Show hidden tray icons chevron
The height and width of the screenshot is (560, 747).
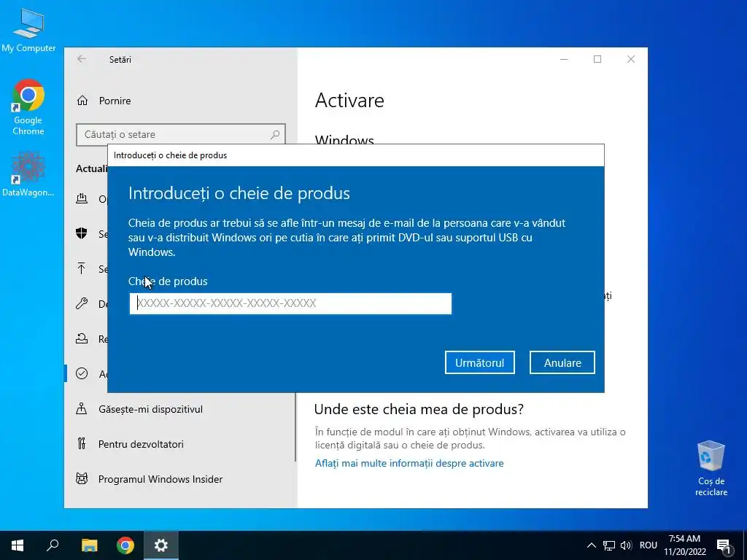[x=591, y=545]
